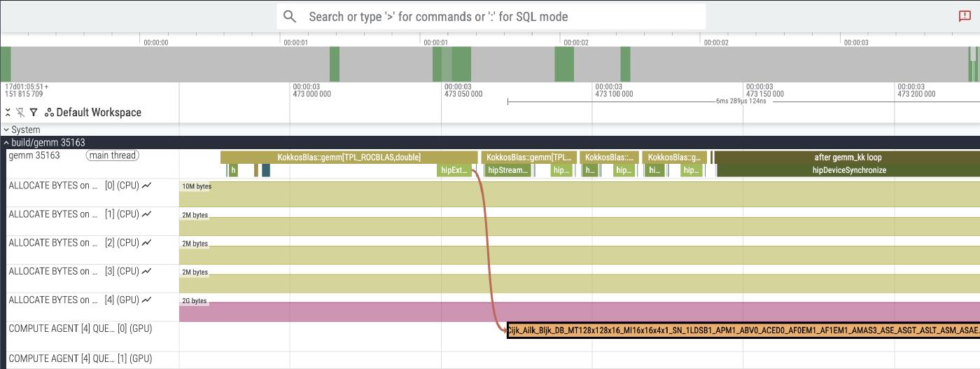The image size is (980, 369).
Task: Click the main thread chip
Action: 112,155
